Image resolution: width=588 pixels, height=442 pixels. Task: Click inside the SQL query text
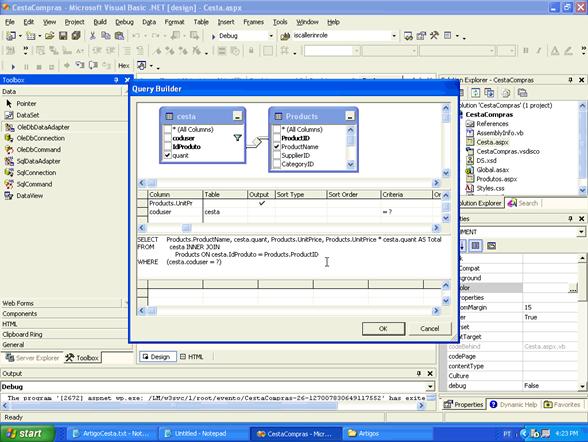289,250
